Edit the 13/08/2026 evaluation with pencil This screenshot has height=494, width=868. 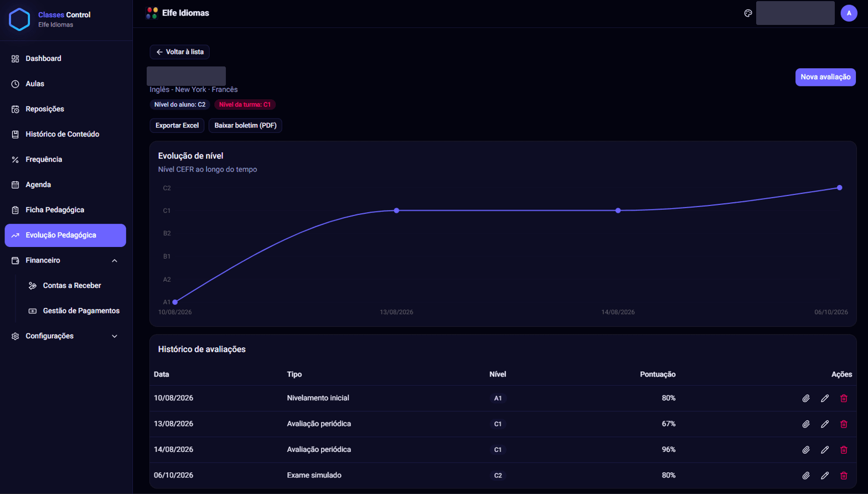click(825, 424)
